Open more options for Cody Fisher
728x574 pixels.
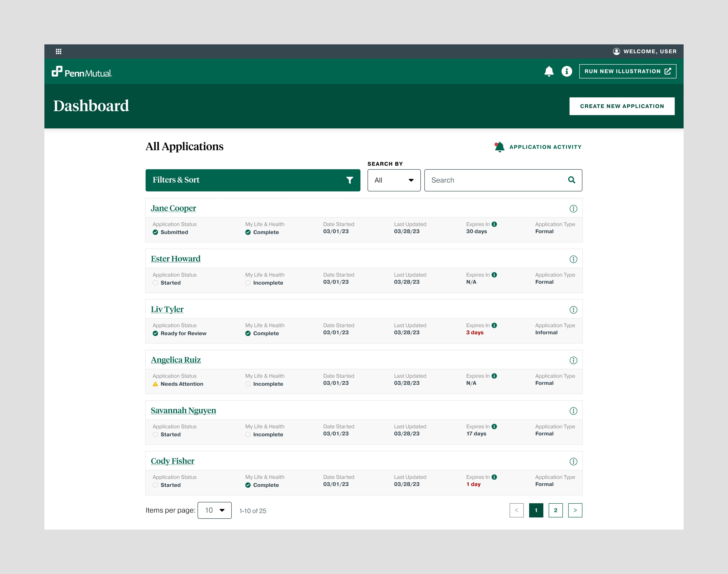(x=573, y=461)
